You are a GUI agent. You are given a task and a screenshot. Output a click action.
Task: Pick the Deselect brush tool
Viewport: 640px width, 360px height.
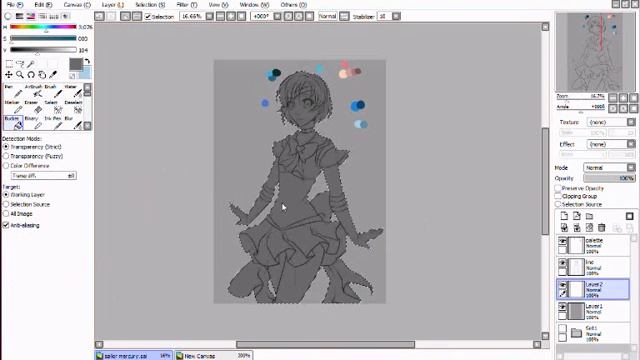pos(73,107)
